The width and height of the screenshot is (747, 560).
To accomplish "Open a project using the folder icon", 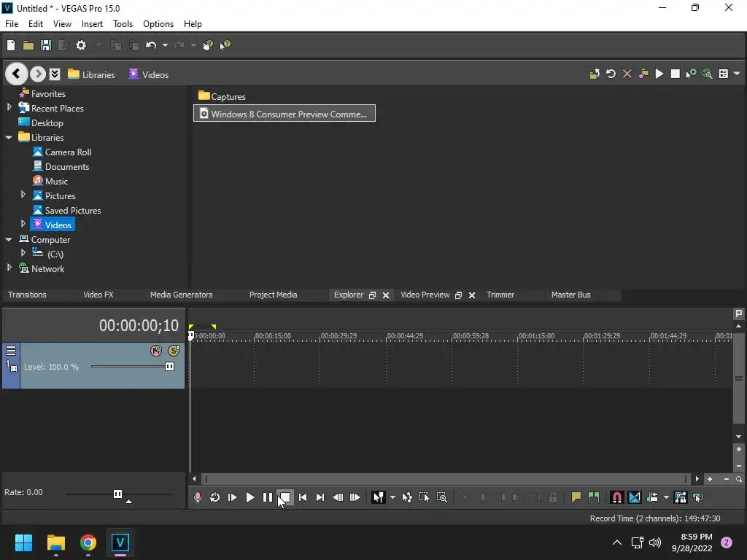I will [x=28, y=45].
